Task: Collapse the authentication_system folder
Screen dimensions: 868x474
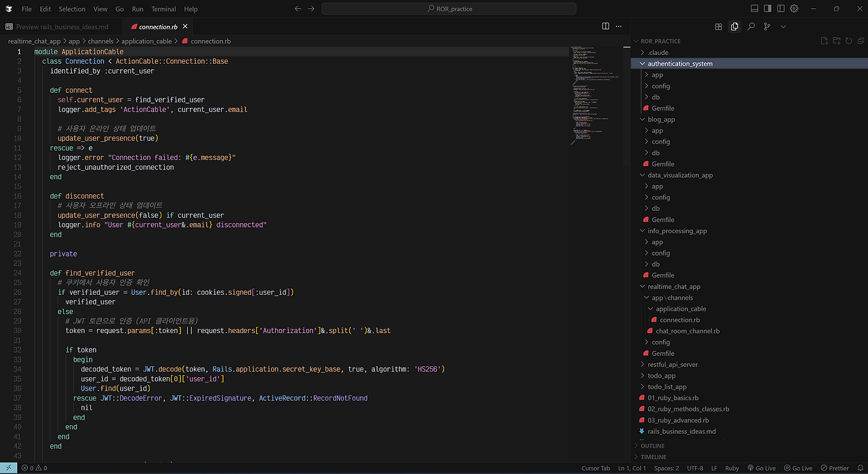Action: click(749, 64)
